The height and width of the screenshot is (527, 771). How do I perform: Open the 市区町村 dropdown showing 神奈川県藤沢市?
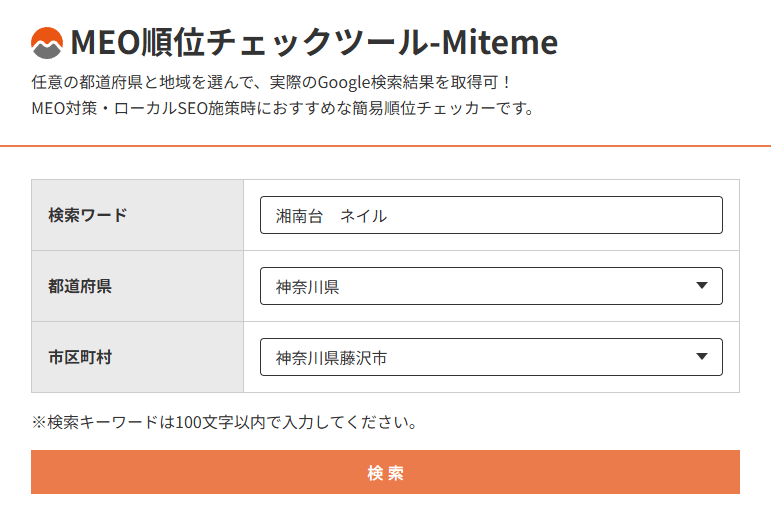pyautogui.click(x=491, y=357)
